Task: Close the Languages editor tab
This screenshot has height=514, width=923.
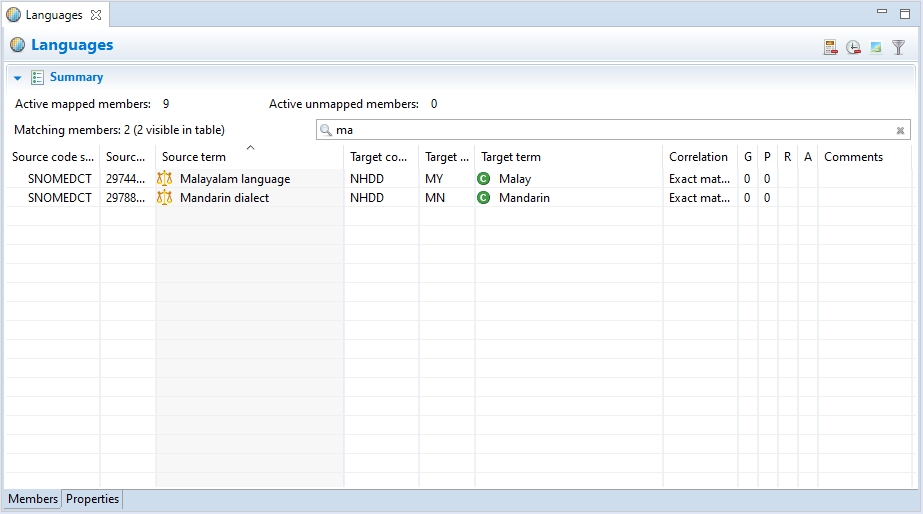Action: click(96, 15)
